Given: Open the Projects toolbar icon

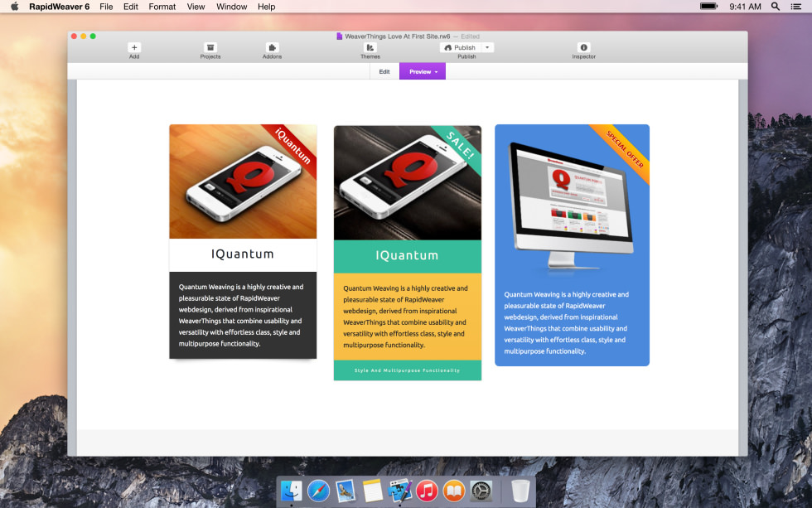Looking at the screenshot, I should pyautogui.click(x=210, y=47).
